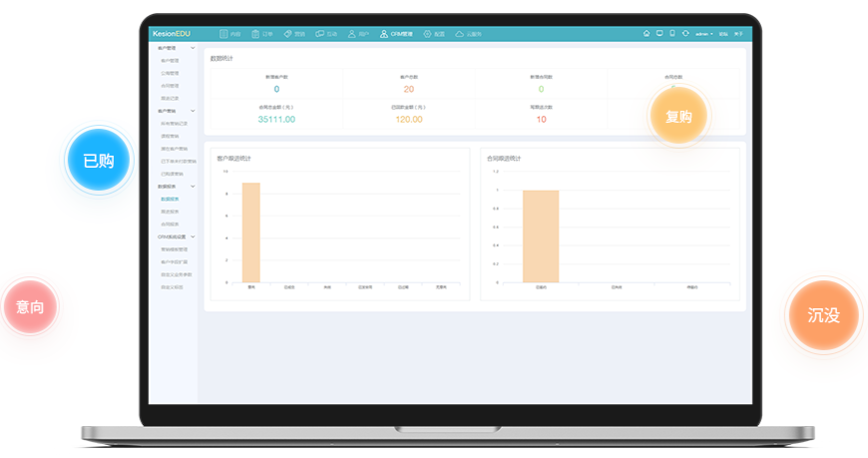868x458 pixels.
Task: Open the 营销 marketing tag icon
Action: pyautogui.click(x=288, y=33)
